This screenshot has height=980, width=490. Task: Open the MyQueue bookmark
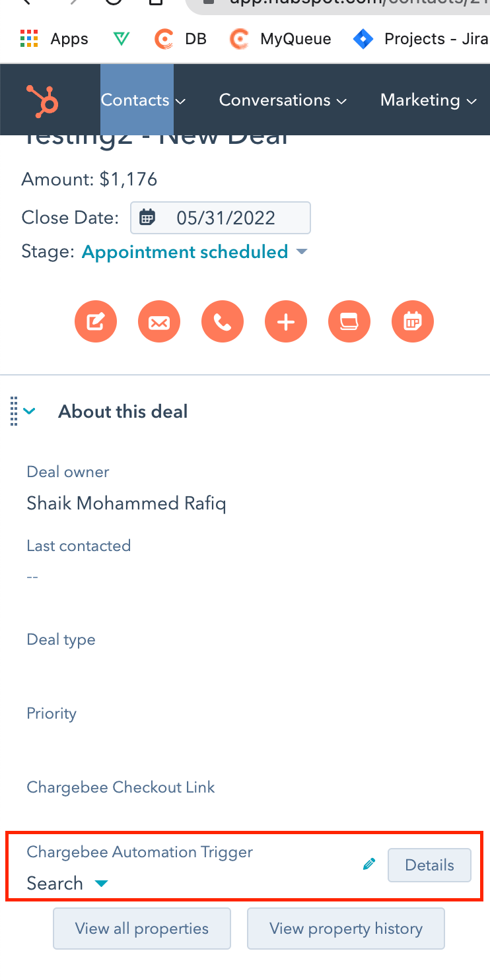[x=281, y=39]
